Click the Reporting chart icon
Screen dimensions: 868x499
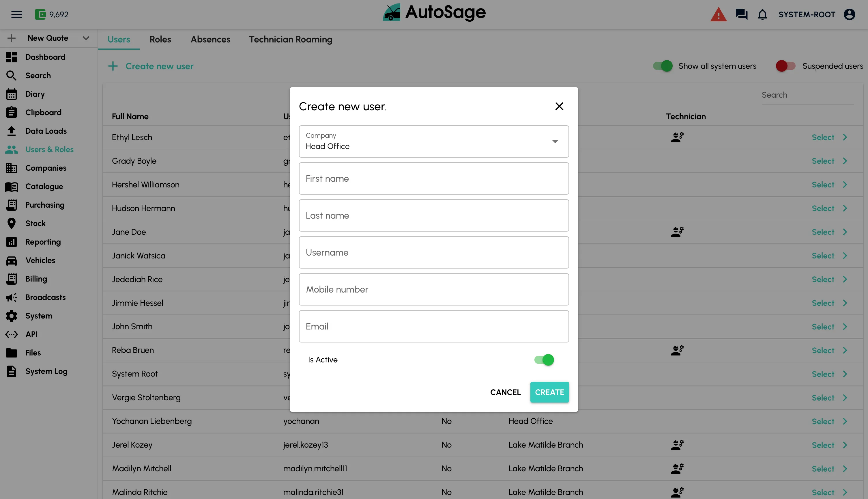tap(11, 242)
